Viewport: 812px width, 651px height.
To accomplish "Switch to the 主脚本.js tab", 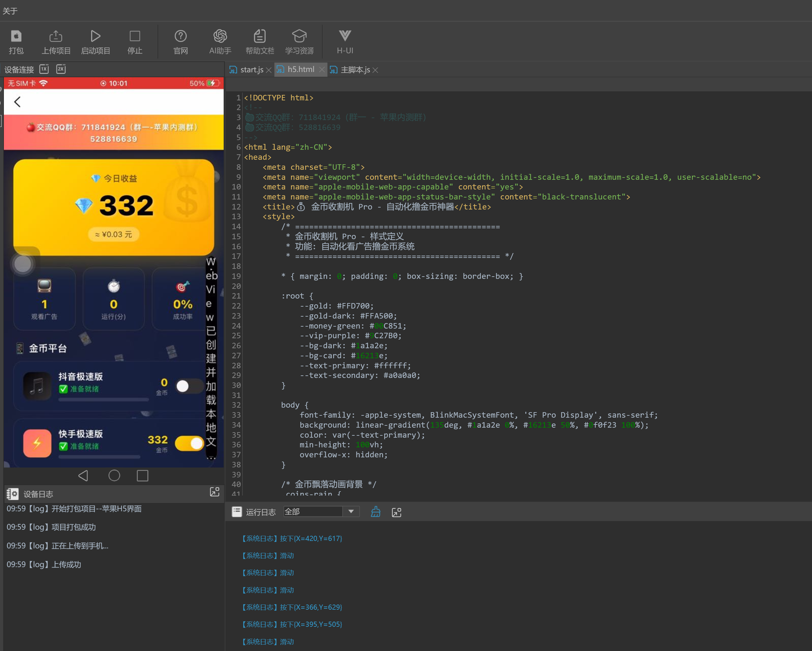I will pyautogui.click(x=355, y=70).
